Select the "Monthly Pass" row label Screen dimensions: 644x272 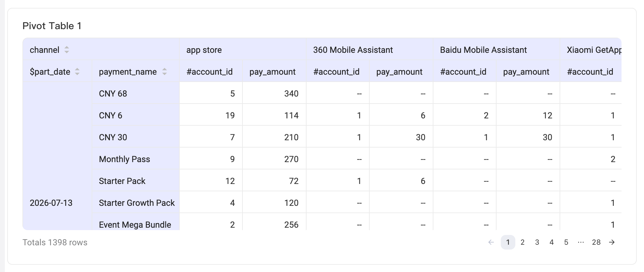(x=124, y=159)
